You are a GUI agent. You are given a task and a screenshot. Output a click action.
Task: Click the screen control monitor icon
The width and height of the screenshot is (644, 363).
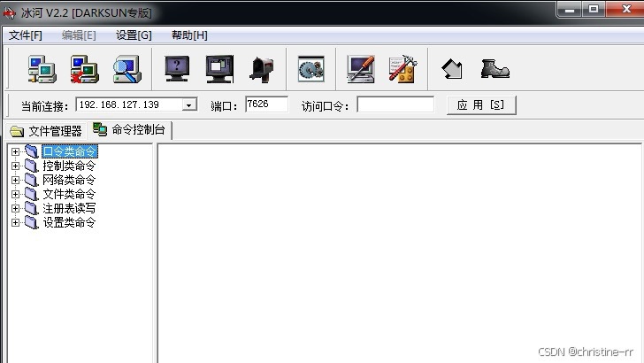(x=219, y=69)
